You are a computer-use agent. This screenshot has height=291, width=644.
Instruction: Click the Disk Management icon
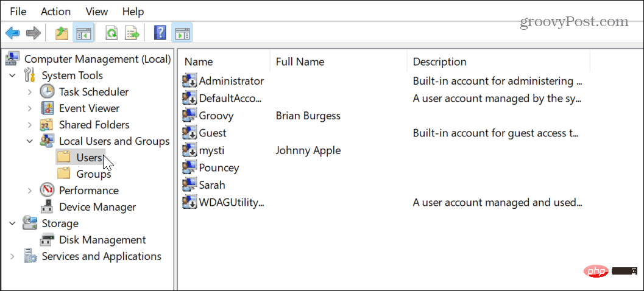(48, 240)
